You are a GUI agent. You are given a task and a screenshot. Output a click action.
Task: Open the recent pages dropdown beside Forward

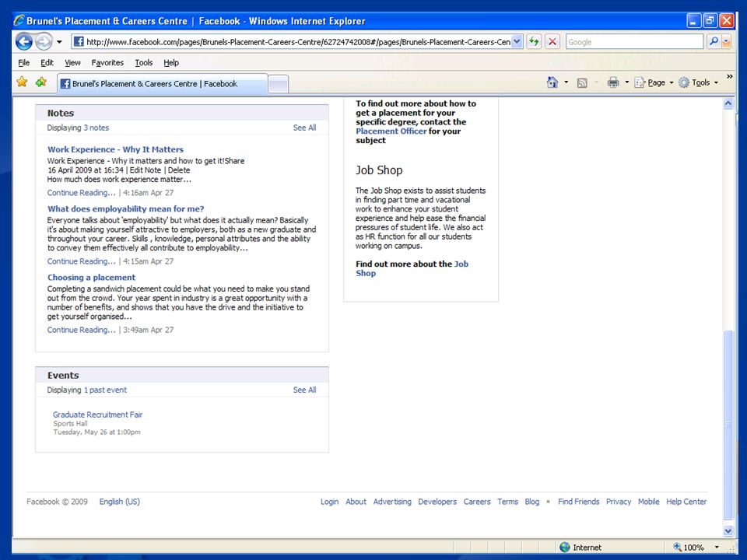[59, 42]
